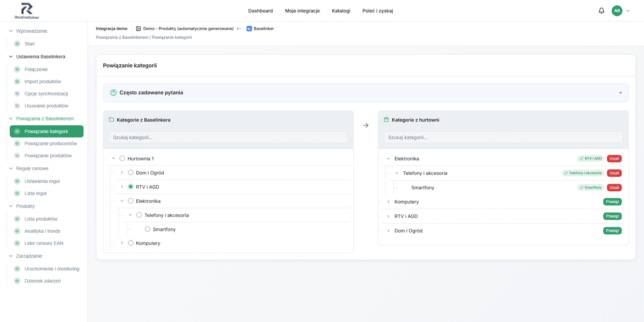Click the image icon beside Demo - Produkty
The height and width of the screenshot is (322, 644).
tap(138, 29)
